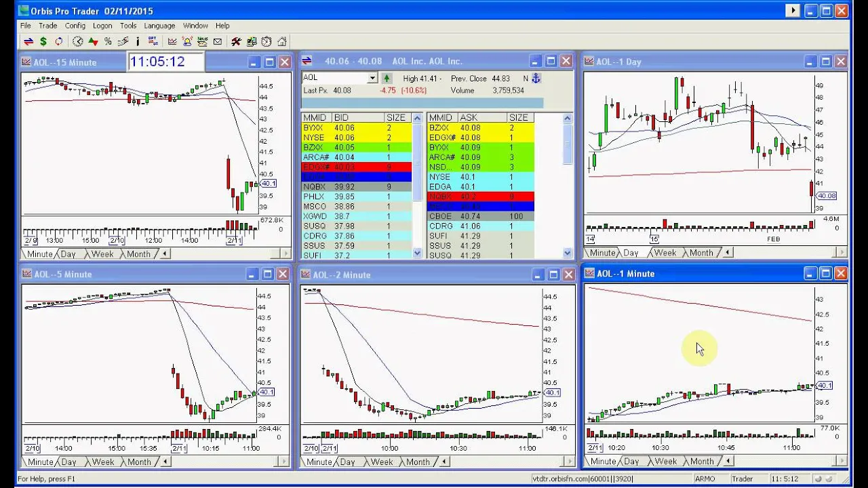Screen dimensions: 868x488
Task: Select CDRG 41.06 ask row
Action: click(x=481, y=226)
